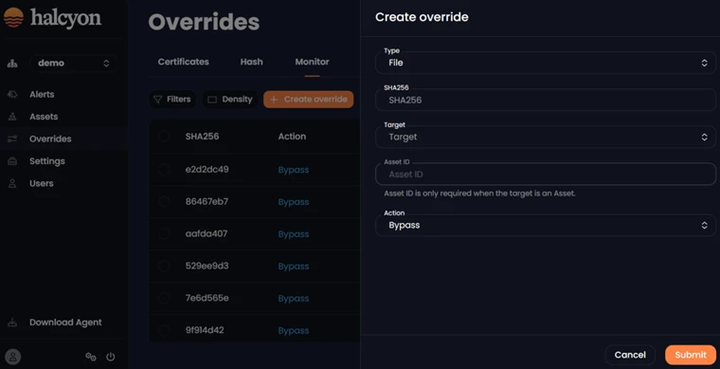Open the demo tenant selector dropdown
720x369 pixels.
[x=73, y=63]
